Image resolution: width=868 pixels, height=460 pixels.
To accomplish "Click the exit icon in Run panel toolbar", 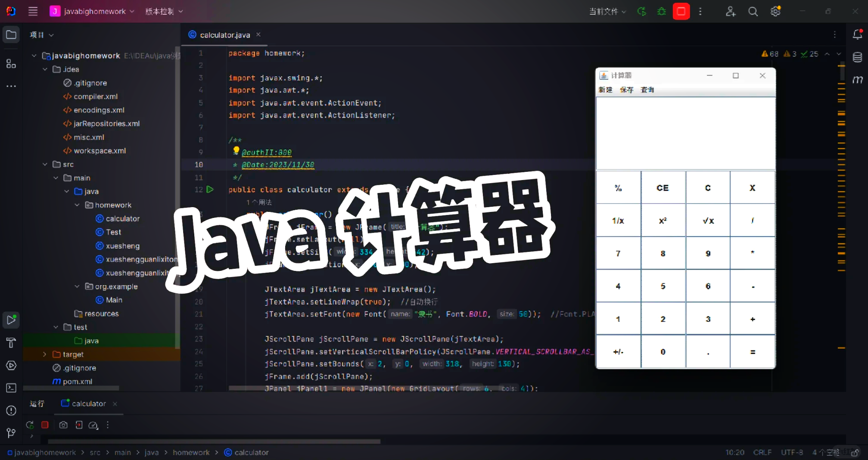I will 79,425.
